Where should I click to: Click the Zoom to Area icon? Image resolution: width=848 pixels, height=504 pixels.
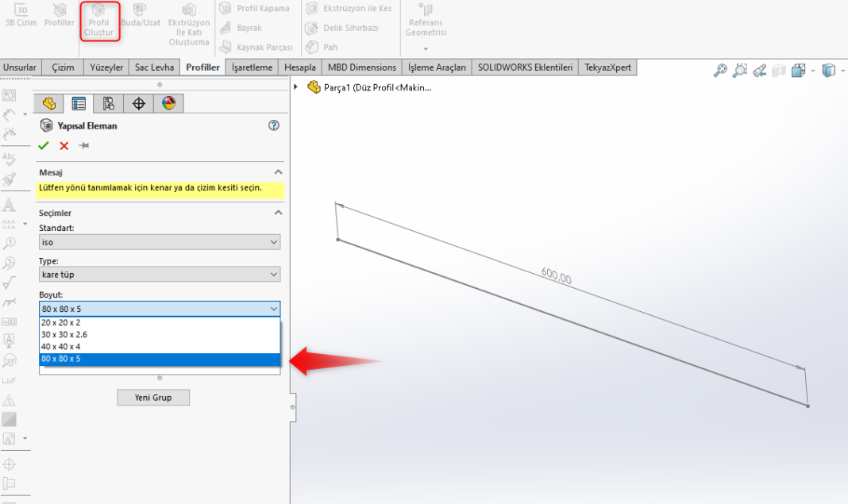(x=740, y=71)
